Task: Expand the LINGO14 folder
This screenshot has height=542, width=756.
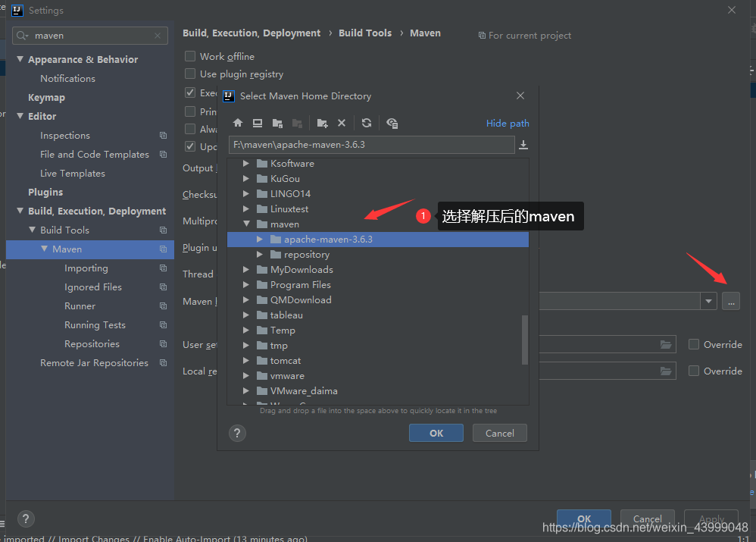Action: tap(246, 194)
